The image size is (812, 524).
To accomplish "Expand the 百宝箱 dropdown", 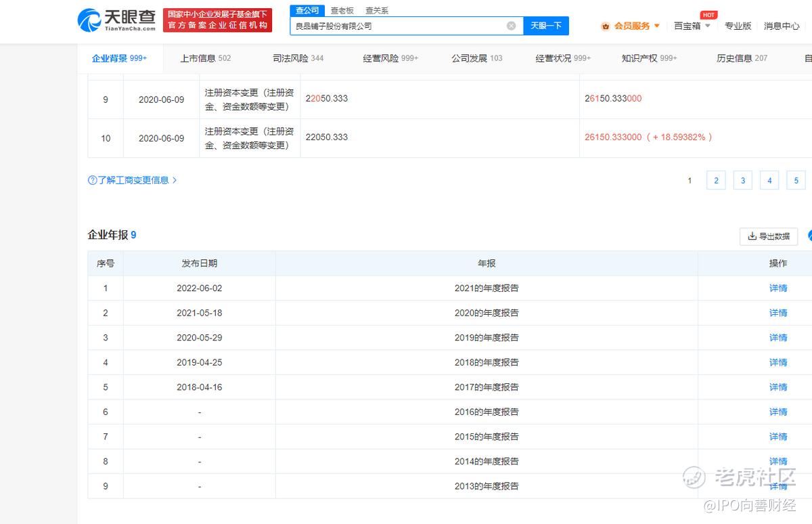I will point(692,26).
